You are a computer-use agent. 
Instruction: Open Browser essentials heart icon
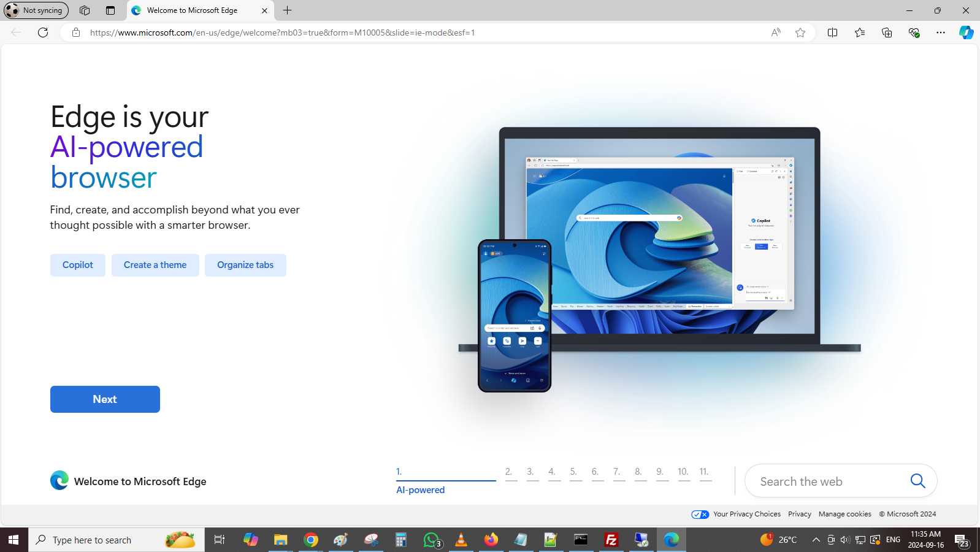(x=914, y=33)
